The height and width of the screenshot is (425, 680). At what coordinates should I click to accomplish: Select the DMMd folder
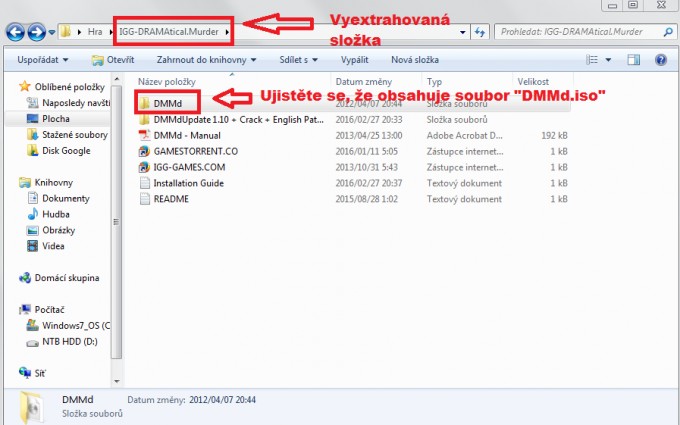coord(167,104)
